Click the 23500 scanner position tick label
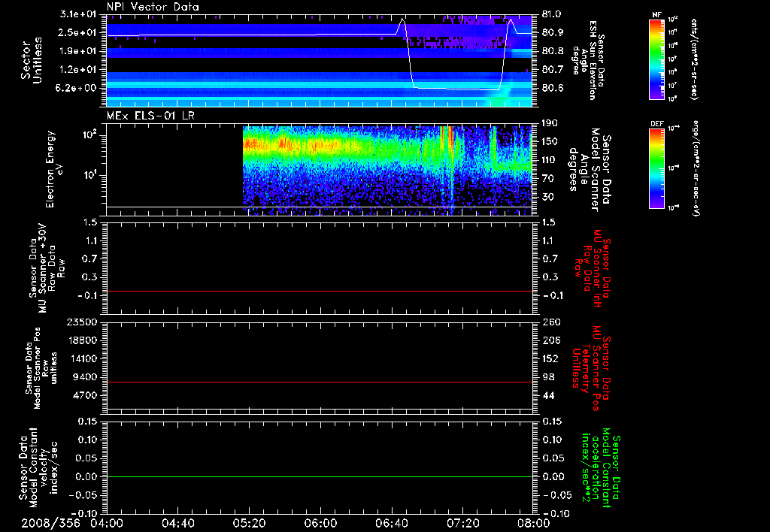770x532 pixels. tap(81, 322)
